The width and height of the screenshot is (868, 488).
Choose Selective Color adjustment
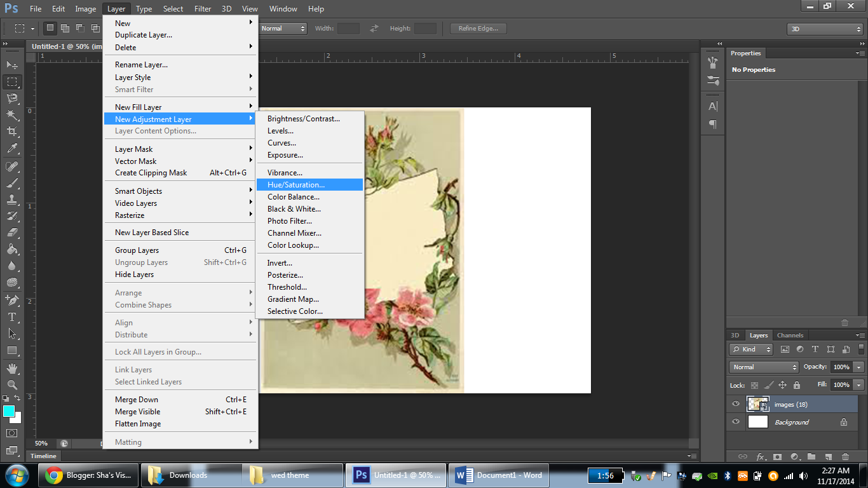(309, 311)
